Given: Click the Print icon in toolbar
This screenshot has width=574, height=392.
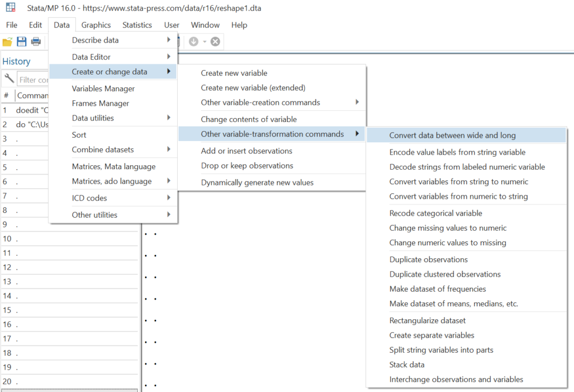Looking at the screenshot, I should pos(36,41).
